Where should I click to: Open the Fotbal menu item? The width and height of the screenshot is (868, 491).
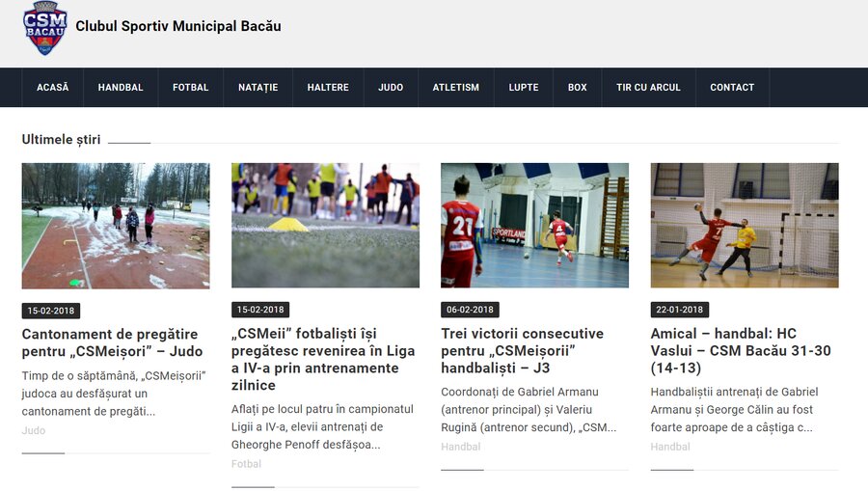[191, 88]
